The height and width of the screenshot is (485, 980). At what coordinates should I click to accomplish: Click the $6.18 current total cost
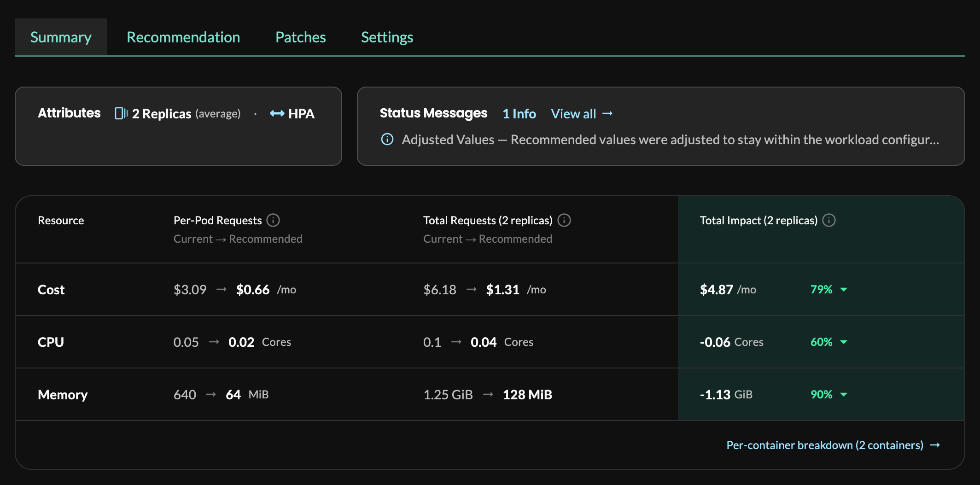click(x=440, y=290)
